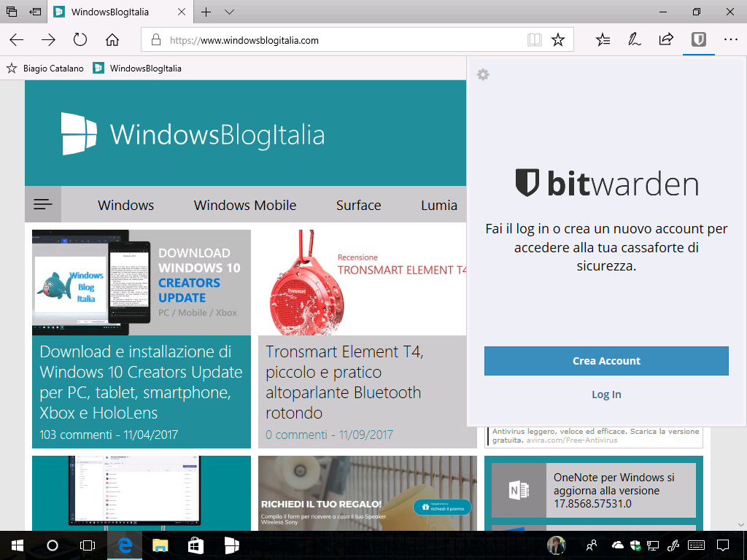
Task: Open a new tab
Action: click(x=206, y=12)
